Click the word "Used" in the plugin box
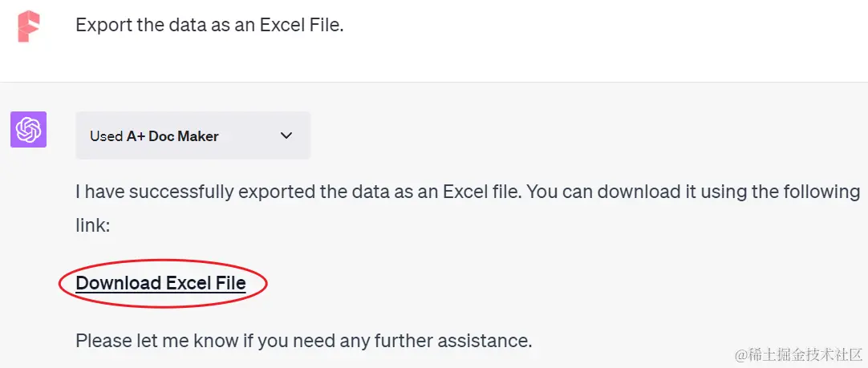This screenshot has height=368, width=868. [106, 136]
